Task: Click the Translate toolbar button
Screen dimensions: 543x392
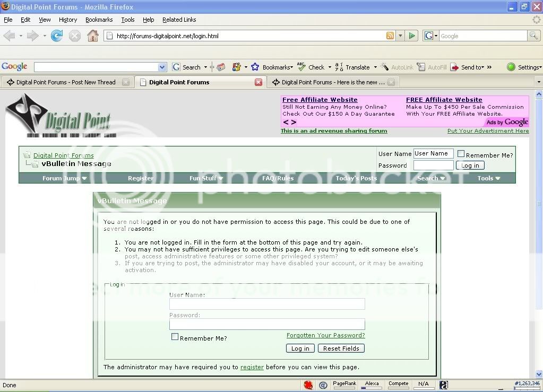Action: point(352,67)
